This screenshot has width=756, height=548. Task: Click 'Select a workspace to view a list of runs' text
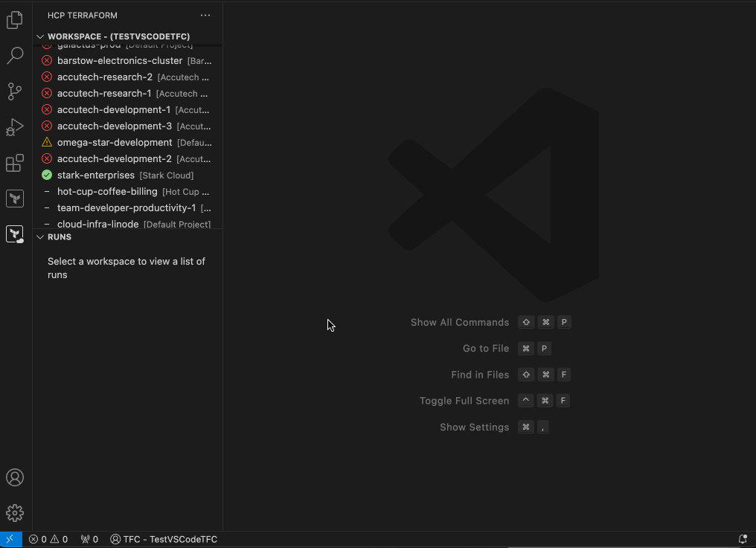tap(126, 268)
